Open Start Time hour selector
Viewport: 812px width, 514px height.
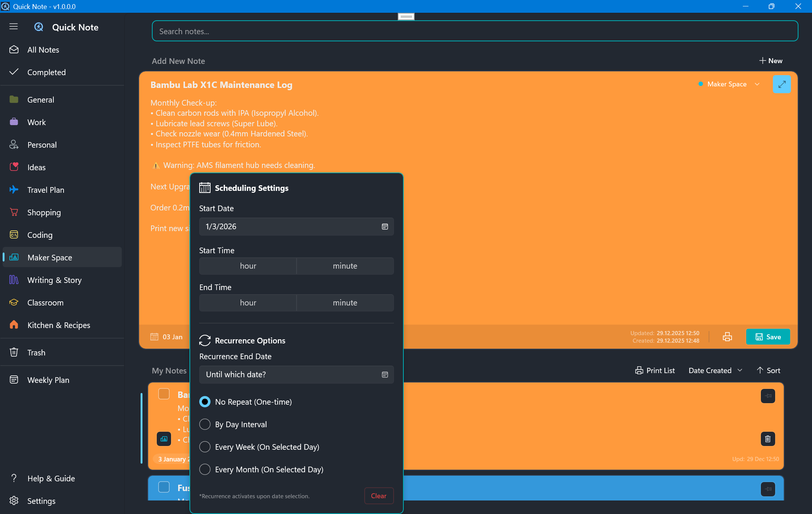tap(248, 266)
